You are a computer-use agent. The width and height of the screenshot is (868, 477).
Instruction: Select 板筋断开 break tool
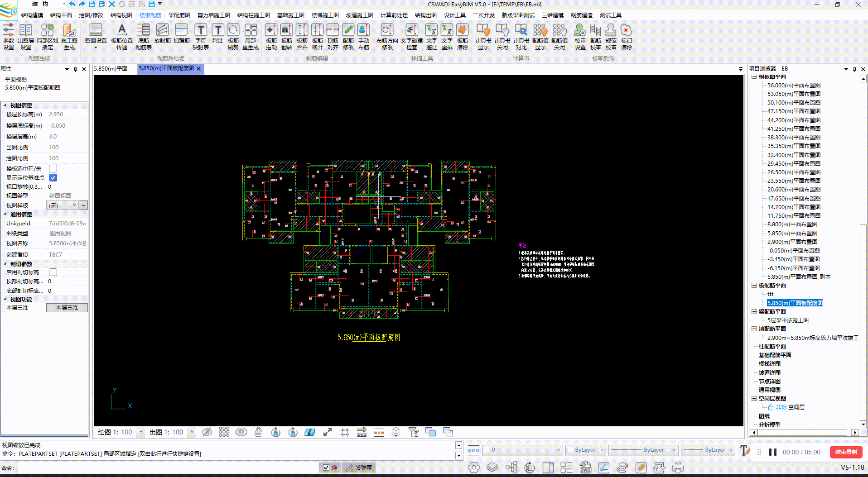[318, 37]
